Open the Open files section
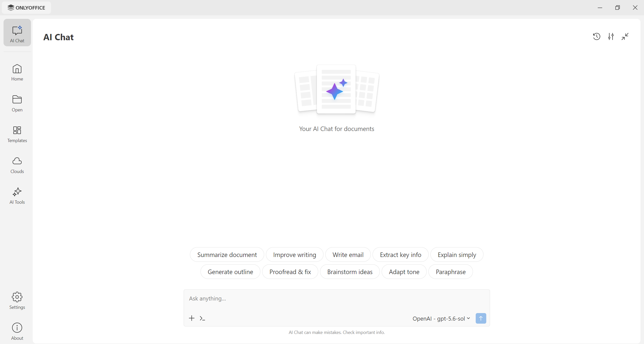644x344 pixels. tap(17, 103)
